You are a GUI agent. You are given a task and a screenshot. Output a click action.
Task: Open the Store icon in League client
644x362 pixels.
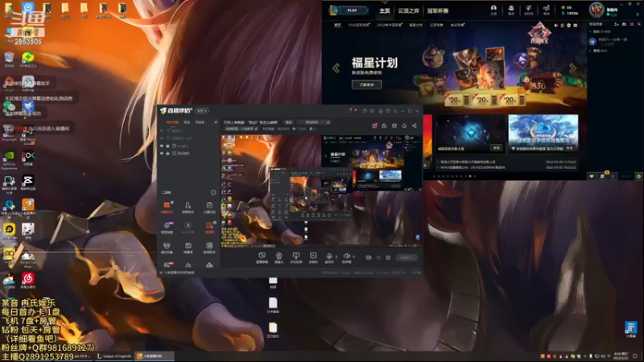pyautogui.click(x=547, y=10)
